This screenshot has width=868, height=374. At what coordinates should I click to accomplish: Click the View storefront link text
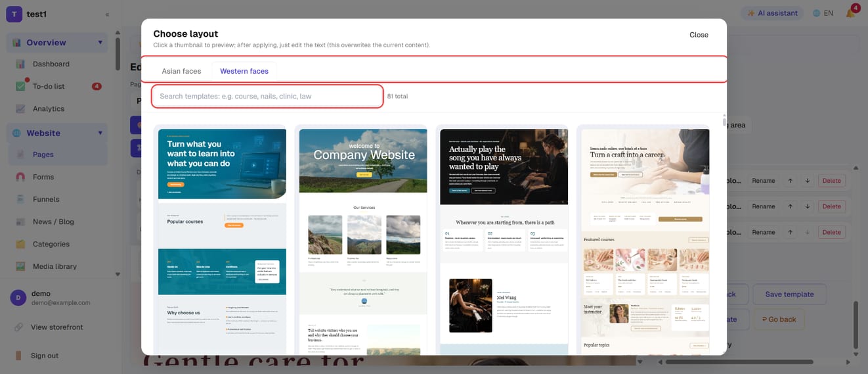(57, 327)
